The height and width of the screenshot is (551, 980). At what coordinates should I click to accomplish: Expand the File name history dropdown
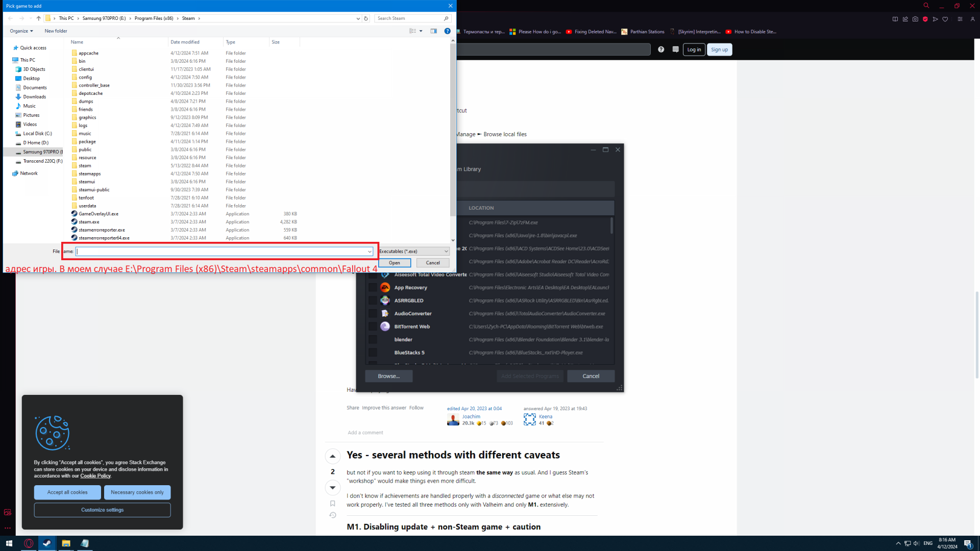pyautogui.click(x=370, y=252)
